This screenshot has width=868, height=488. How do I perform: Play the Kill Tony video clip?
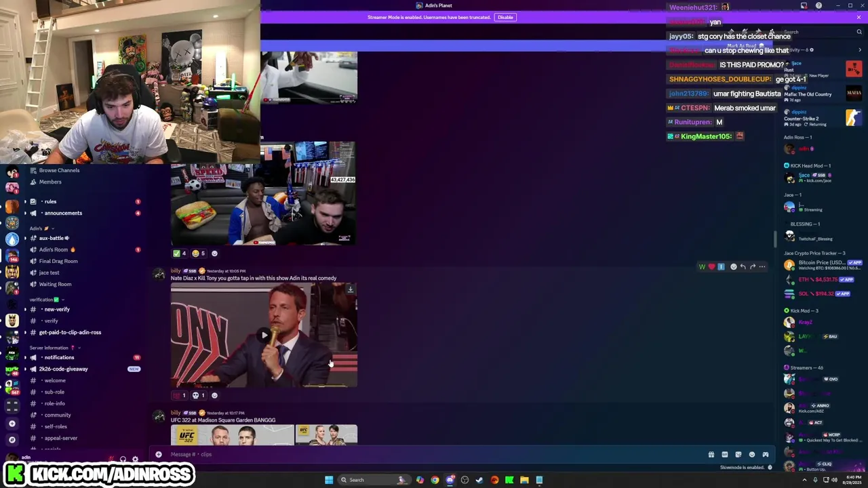[264, 335]
